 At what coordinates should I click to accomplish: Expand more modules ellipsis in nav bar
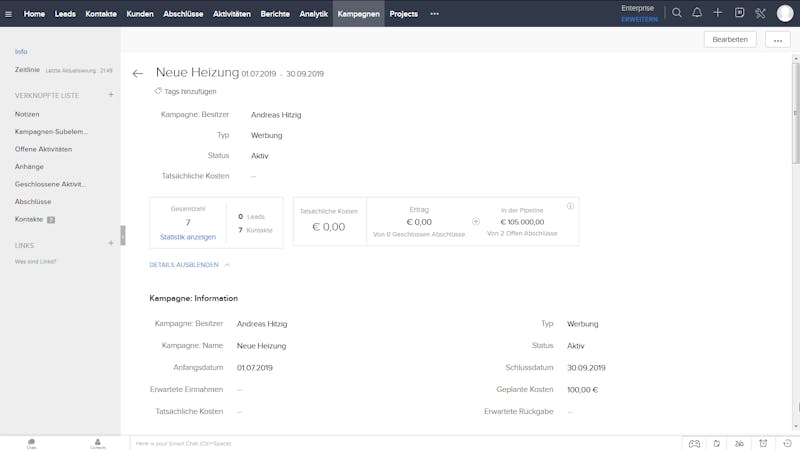[x=434, y=14]
